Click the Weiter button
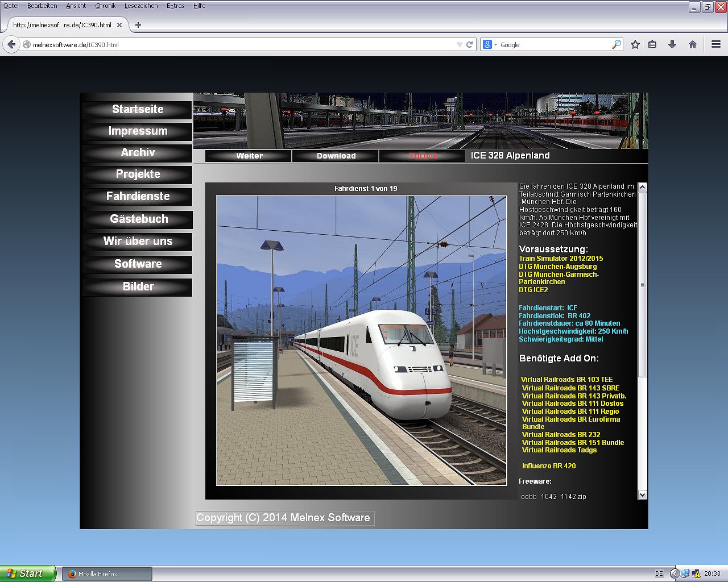 [249, 156]
